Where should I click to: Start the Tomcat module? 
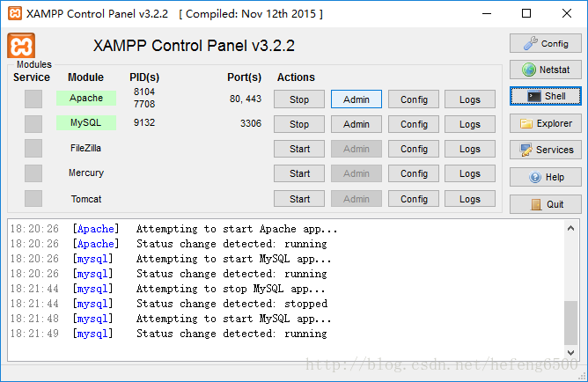[299, 199]
